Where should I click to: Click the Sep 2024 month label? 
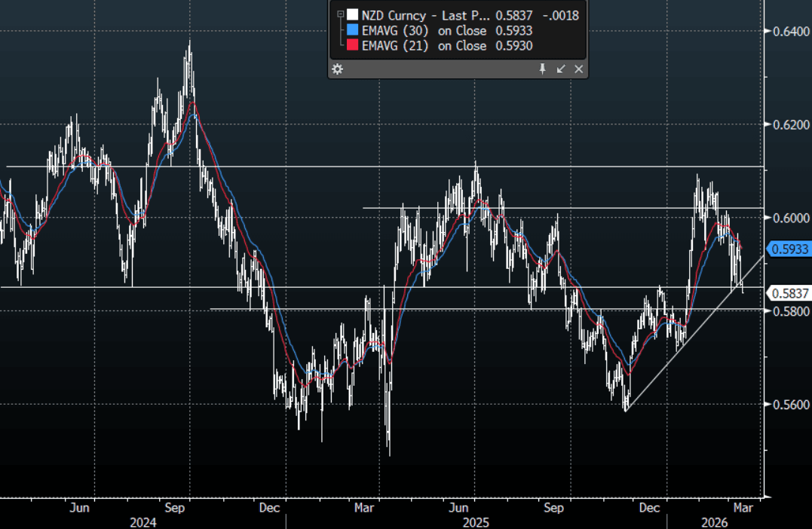click(176, 508)
